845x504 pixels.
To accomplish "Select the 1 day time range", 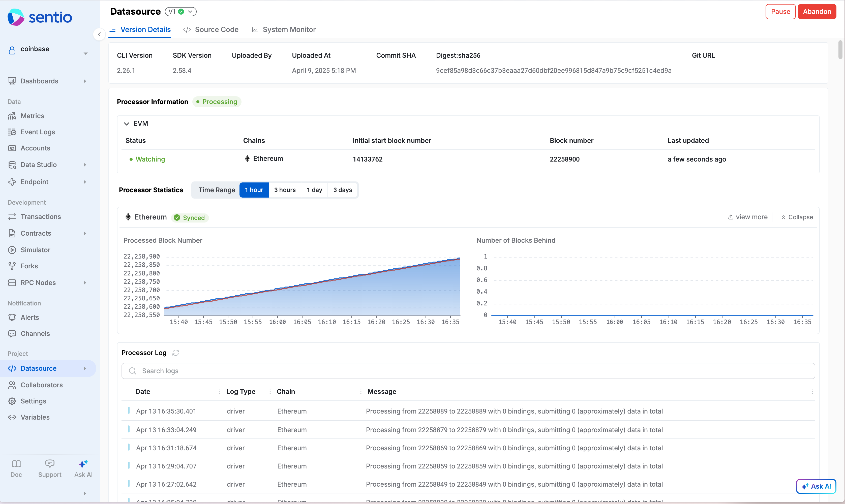I will point(314,190).
